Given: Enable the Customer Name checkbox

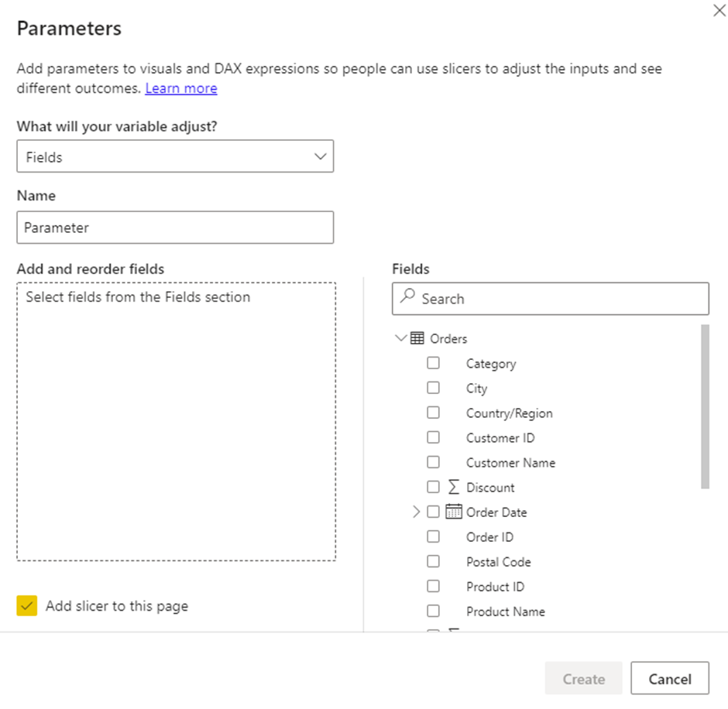Looking at the screenshot, I should click(433, 462).
